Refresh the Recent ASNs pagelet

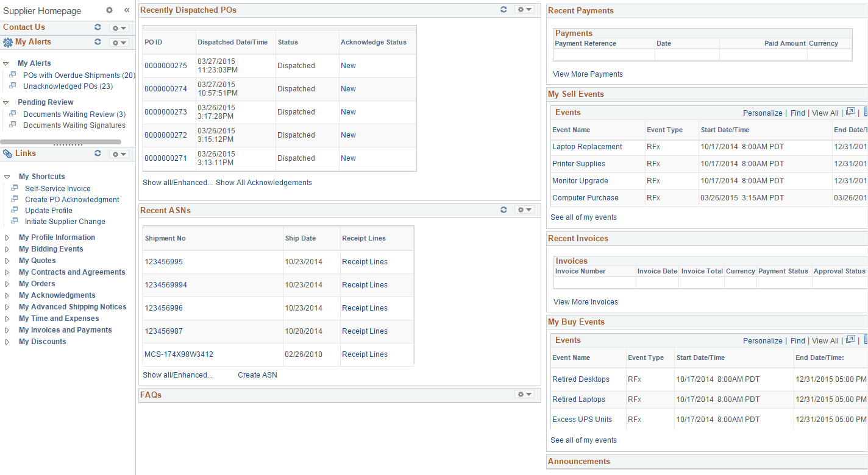point(503,209)
